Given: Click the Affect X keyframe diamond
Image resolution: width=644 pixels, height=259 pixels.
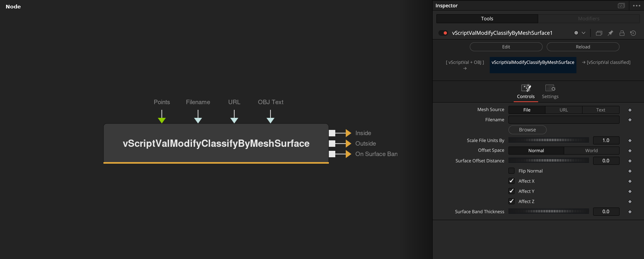Looking at the screenshot, I should coord(630,181).
